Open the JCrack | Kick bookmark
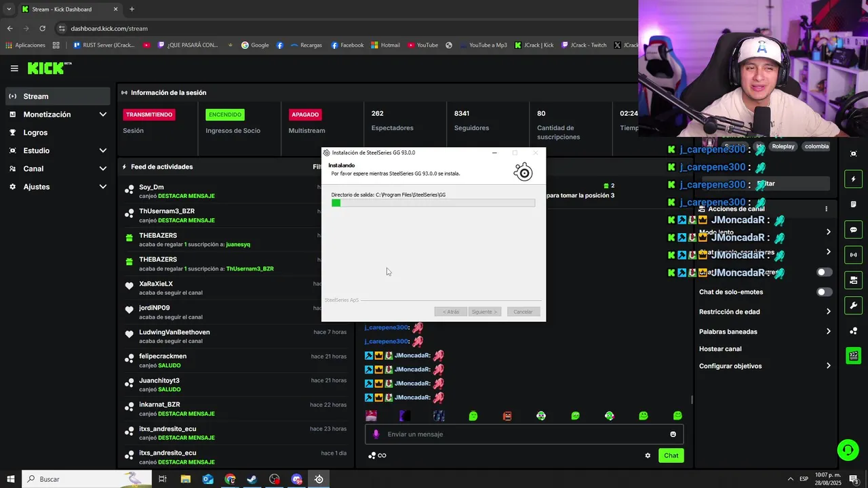Screen dimensions: 868x488 pyautogui.click(x=534, y=45)
